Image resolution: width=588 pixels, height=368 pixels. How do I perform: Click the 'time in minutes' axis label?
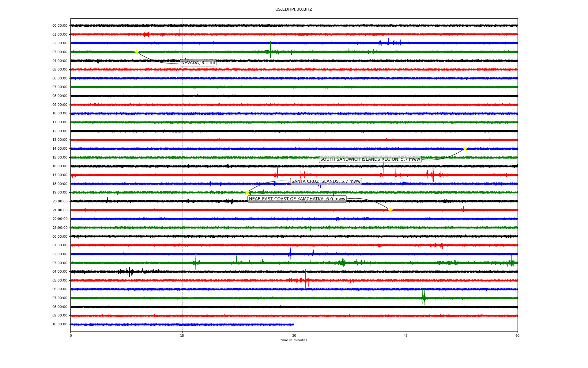[294, 340]
